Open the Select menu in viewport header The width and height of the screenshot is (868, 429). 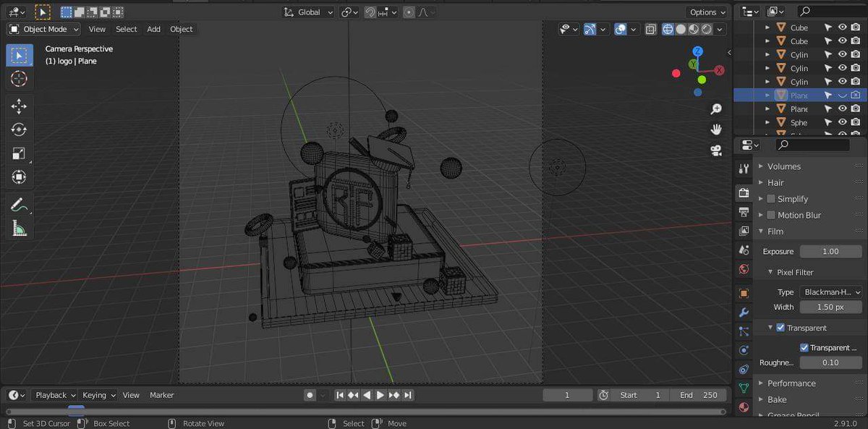pos(127,29)
